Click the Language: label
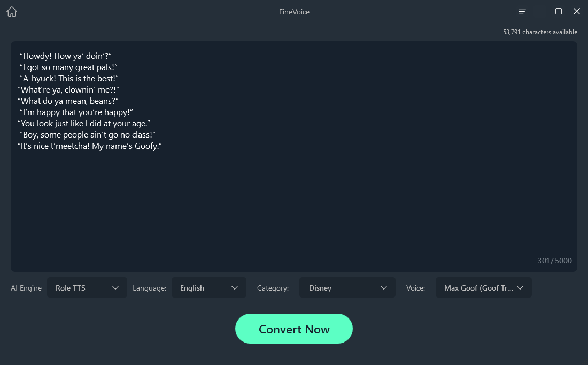588x365 pixels. point(149,288)
